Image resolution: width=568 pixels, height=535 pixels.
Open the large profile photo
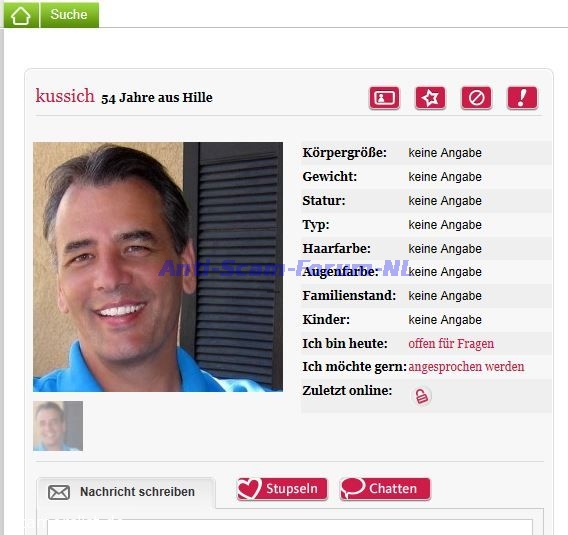click(158, 267)
